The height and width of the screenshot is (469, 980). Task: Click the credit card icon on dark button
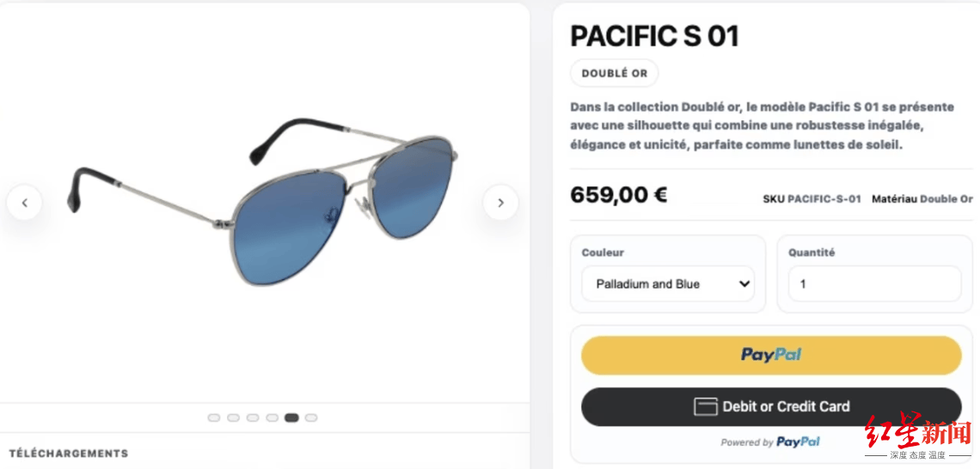pyautogui.click(x=706, y=406)
